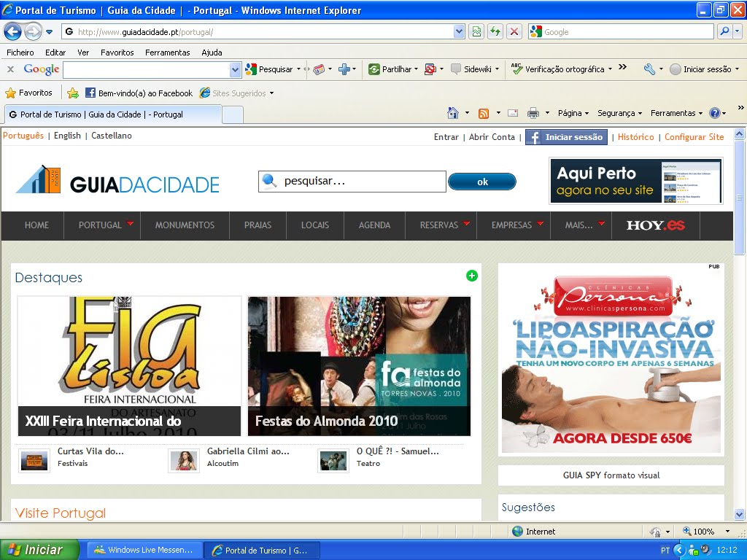747x560 pixels.
Task: Open RESERVAS navigation dropdown
Action: tap(441, 225)
